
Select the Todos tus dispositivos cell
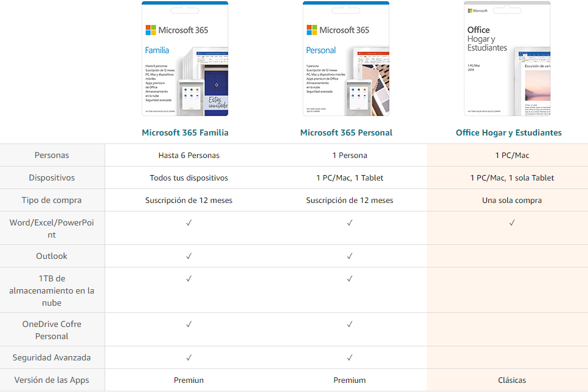tap(189, 177)
